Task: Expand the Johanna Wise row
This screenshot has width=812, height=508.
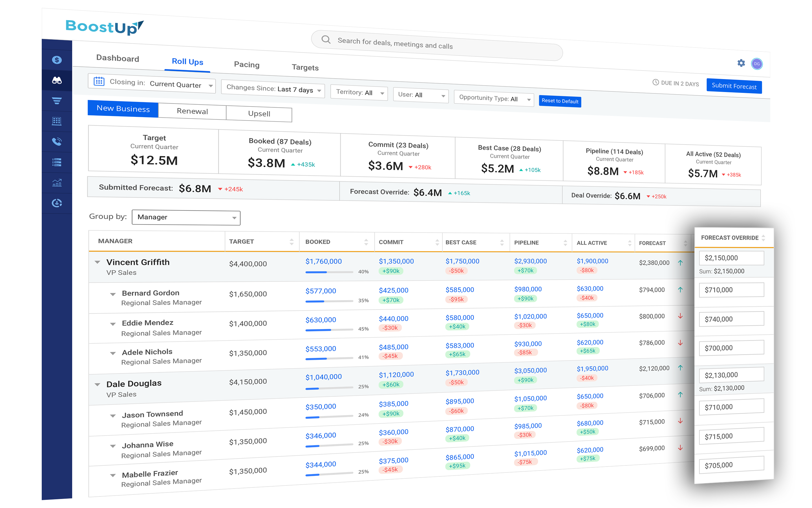Action: tap(113, 446)
